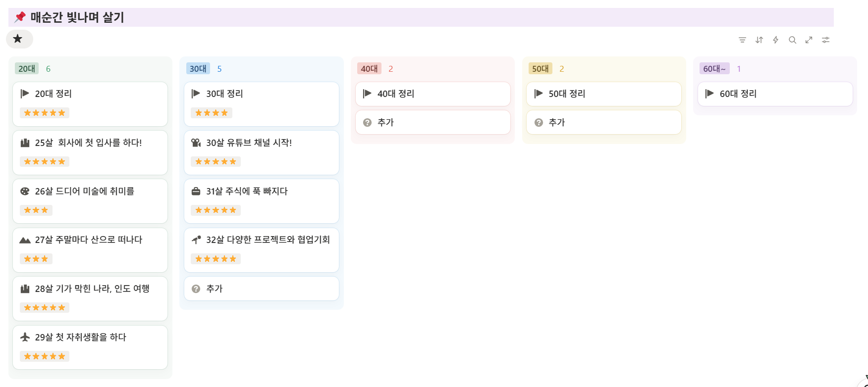Open the view settings sliders icon

tap(826, 40)
